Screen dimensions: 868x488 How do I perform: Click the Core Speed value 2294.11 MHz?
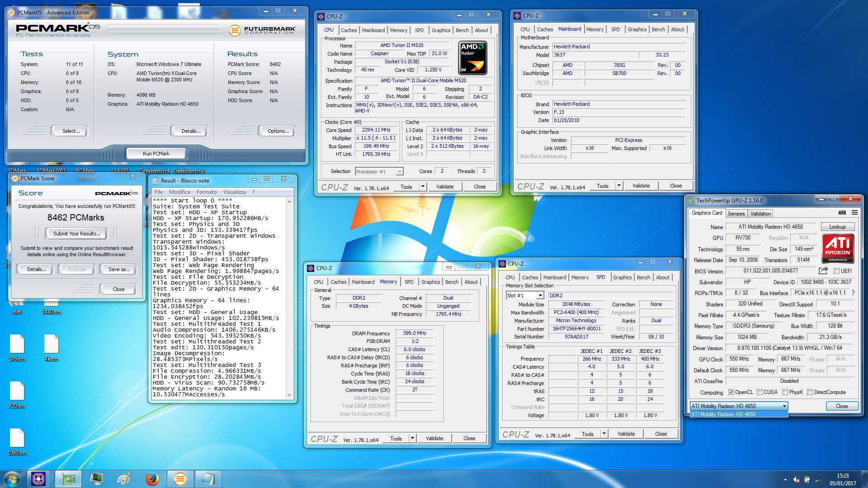point(376,130)
